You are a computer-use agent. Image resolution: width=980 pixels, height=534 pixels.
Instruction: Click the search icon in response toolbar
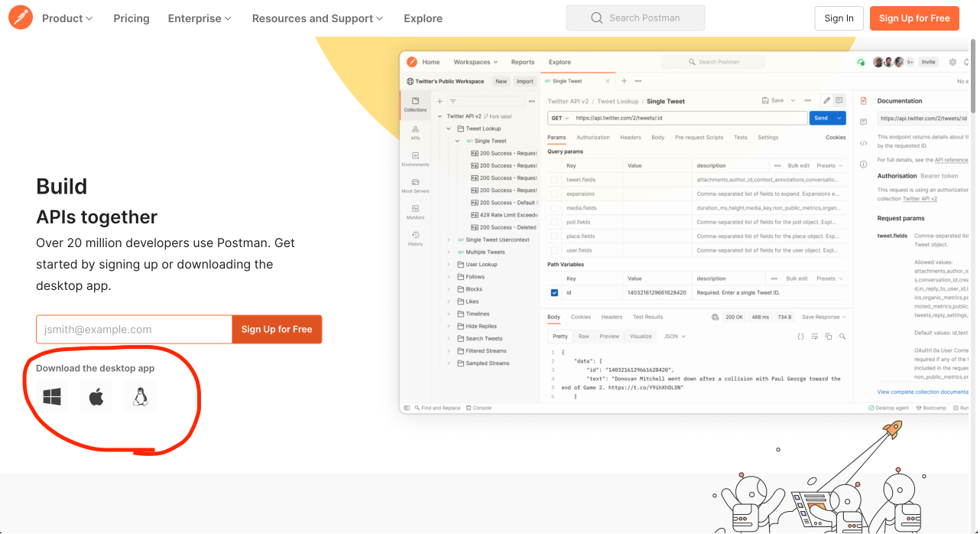pos(842,336)
